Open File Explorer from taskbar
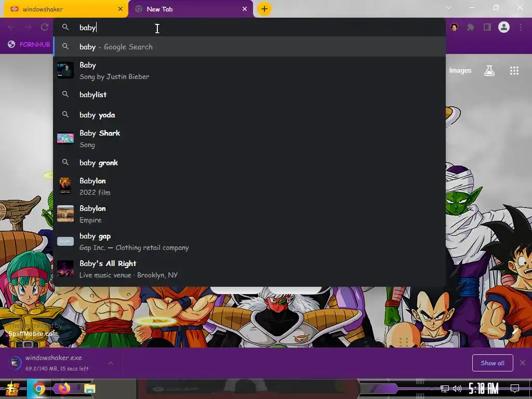The width and height of the screenshot is (532, 399). [90, 389]
